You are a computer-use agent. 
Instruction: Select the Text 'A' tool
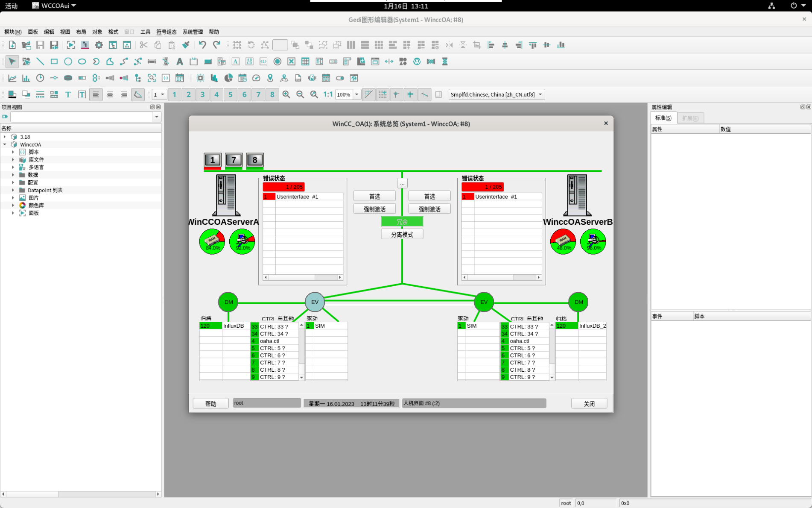(180, 62)
